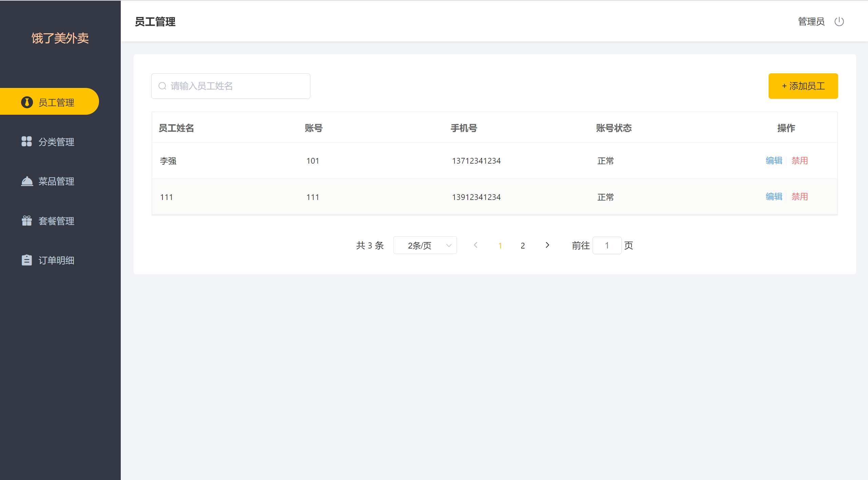Disable account 111 with phone 13912341234

point(799,197)
